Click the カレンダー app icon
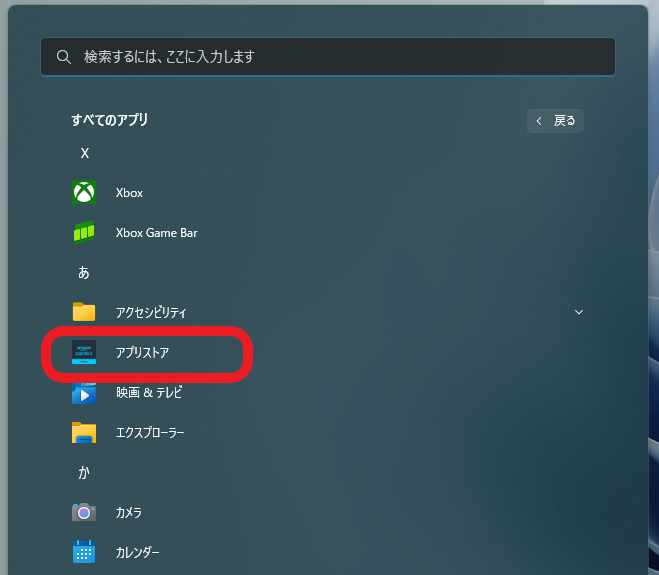Image resolution: width=659 pixels, height=575 pixels. pyautogui.click(x=84, y=551)
